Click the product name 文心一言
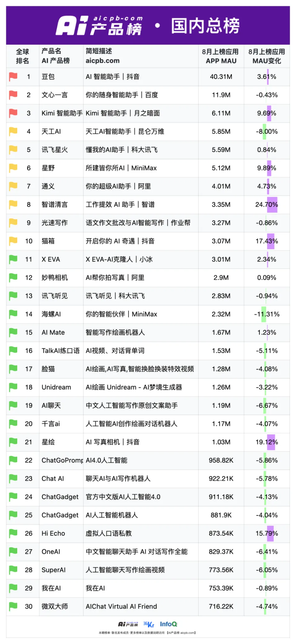296x644 pixels. [55, 95]
